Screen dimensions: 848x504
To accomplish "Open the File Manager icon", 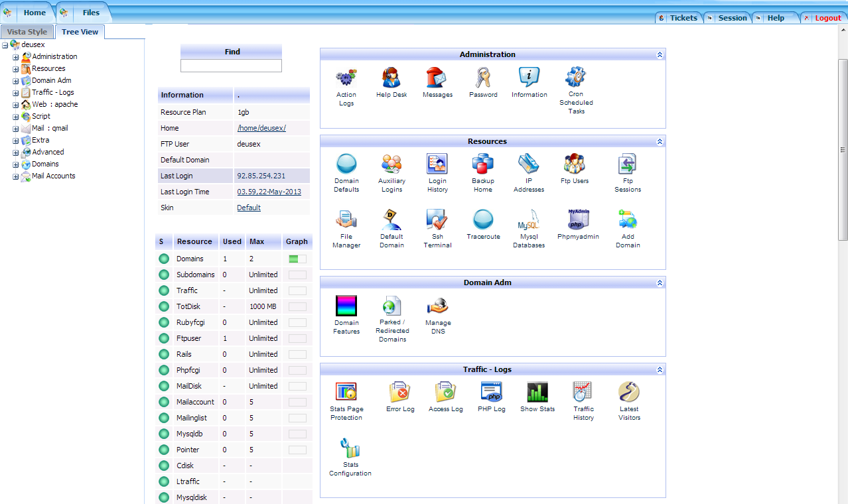I will coord(346,220).
